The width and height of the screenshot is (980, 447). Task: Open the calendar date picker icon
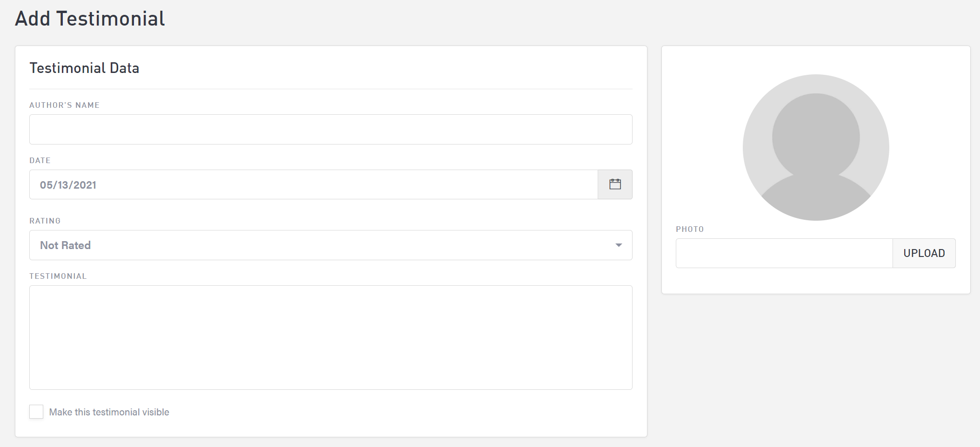tap(615, 184)
